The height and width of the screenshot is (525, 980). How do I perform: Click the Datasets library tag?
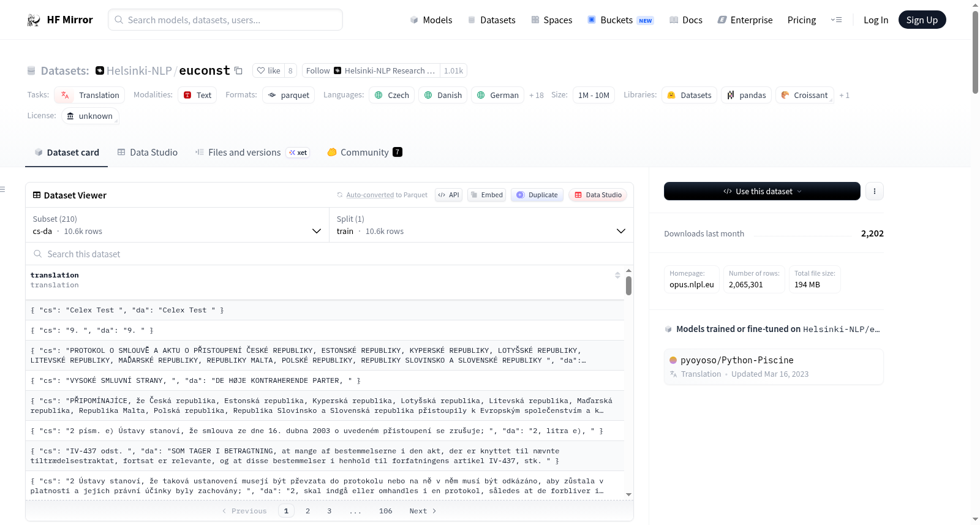tap(689, 95)
